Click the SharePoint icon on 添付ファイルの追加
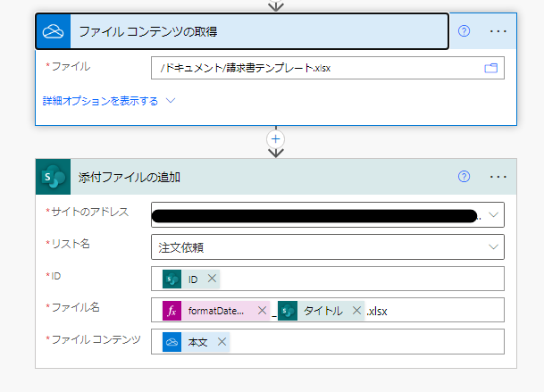 point(53,177)
